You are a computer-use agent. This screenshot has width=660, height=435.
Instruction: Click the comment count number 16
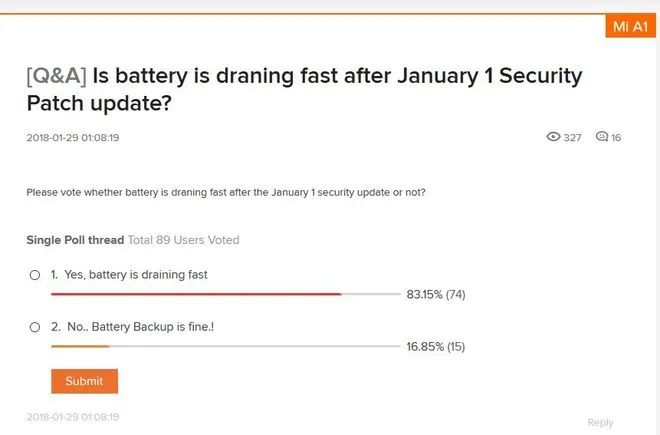[x=616, y=138]
